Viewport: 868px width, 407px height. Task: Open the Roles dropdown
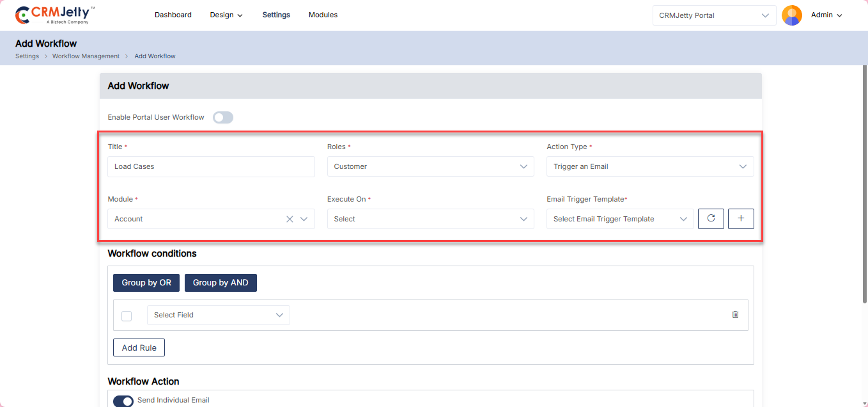(x=430, y=166)
